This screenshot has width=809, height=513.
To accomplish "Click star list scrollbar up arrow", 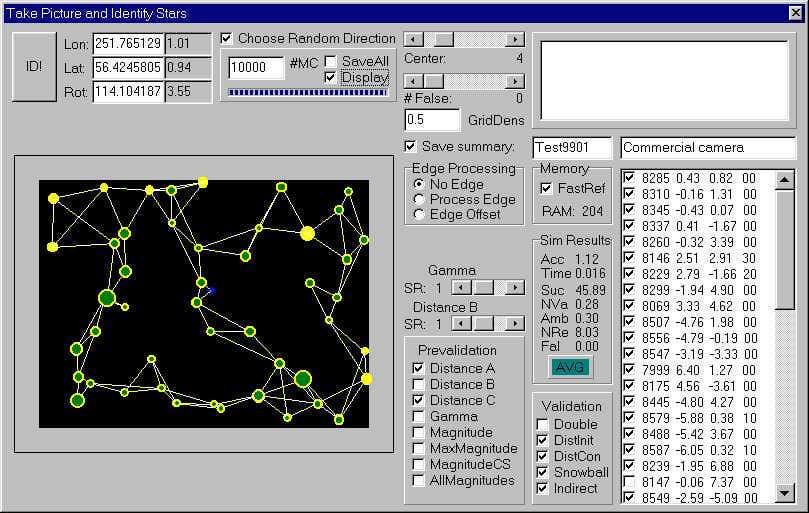I will pyautogui.click(x=784, y=180).
